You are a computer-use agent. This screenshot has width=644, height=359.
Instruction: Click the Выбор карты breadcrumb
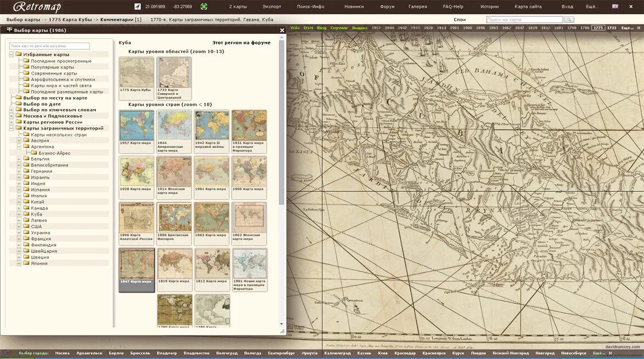(24, 19)
